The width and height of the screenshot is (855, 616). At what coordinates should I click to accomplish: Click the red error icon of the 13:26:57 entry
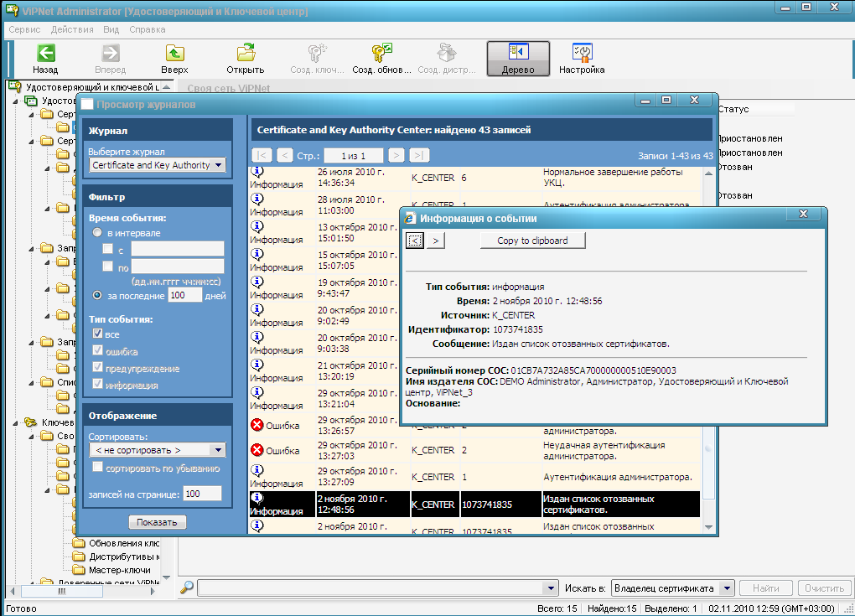[256, 425]
